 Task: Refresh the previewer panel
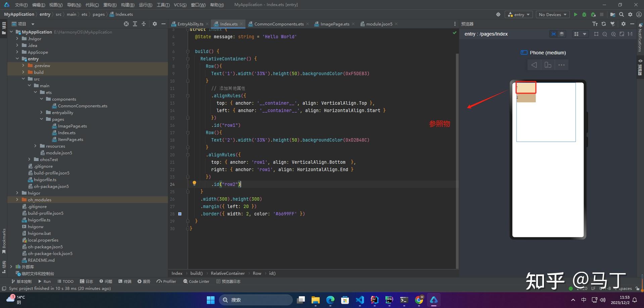[x=604, y=24]
